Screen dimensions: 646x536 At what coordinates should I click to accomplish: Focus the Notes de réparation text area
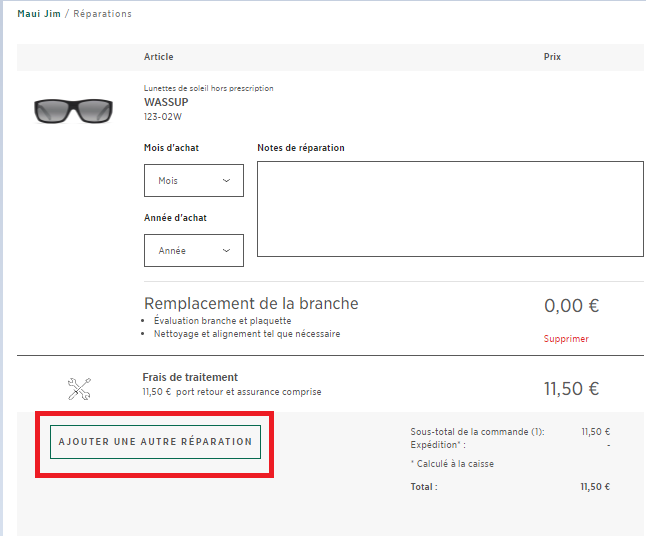click(450, 209)
